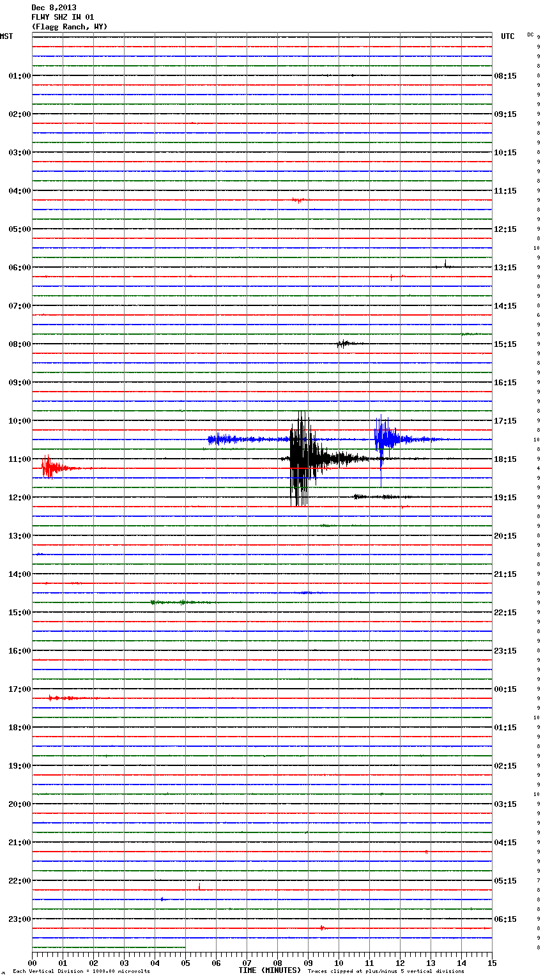Image resolution: width=543 pixels, height=980 pixels.
Task: Click the 15:00 MST hour label
Action: [x=19, y=613]
